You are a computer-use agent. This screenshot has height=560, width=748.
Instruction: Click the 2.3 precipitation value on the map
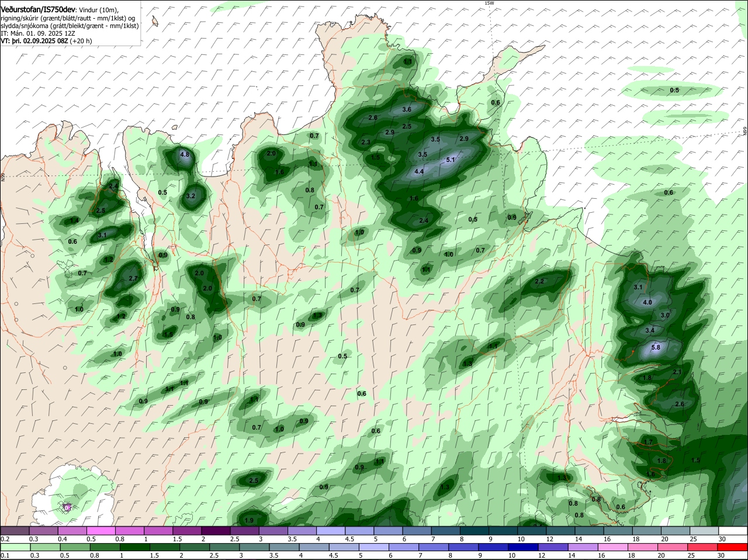(x=366, y=142)
